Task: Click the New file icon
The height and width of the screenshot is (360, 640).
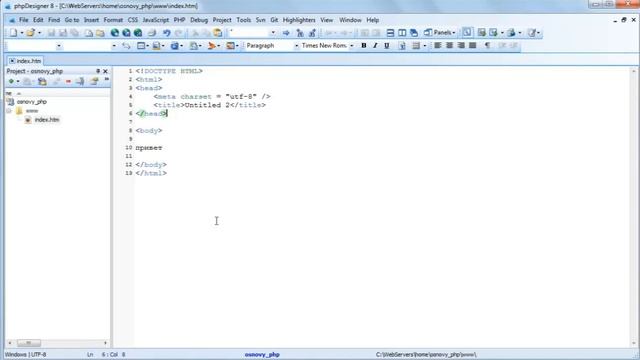Action: pyautogui.click(x=13, y=33)
